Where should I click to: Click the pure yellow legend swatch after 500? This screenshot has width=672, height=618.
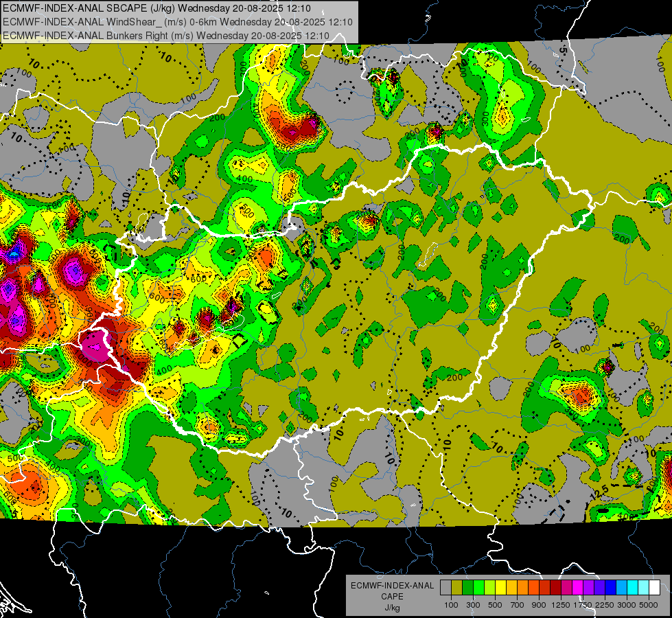[500, 587]
